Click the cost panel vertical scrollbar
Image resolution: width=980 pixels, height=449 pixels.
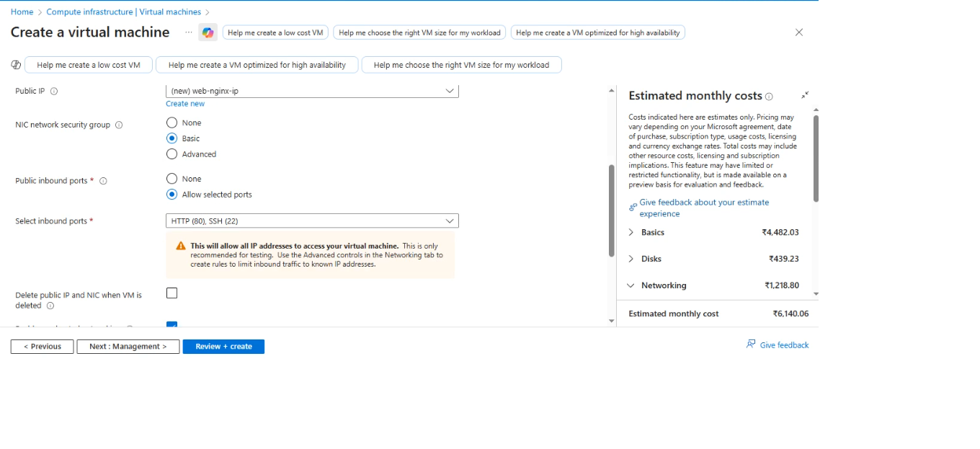[816, 157]
